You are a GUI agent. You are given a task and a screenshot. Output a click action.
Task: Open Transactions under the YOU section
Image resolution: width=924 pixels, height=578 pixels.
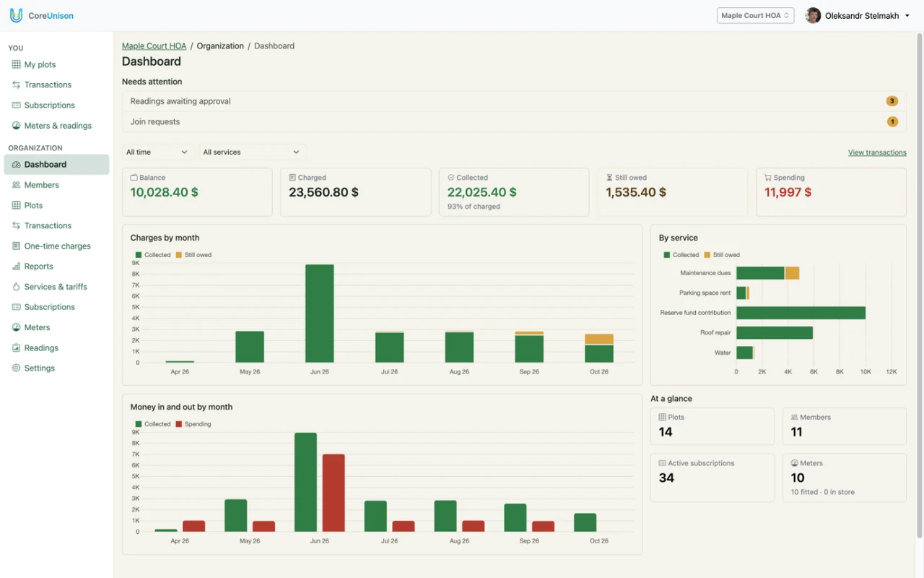click(48, 85)
